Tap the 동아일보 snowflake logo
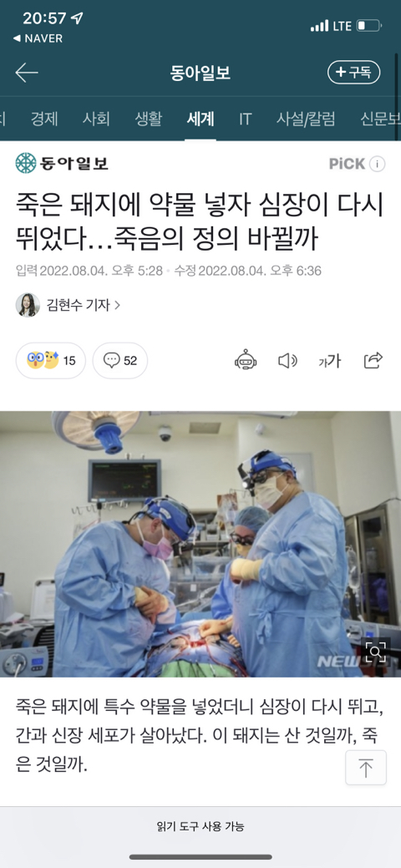 pyautogui.click(x=25, y=163)
